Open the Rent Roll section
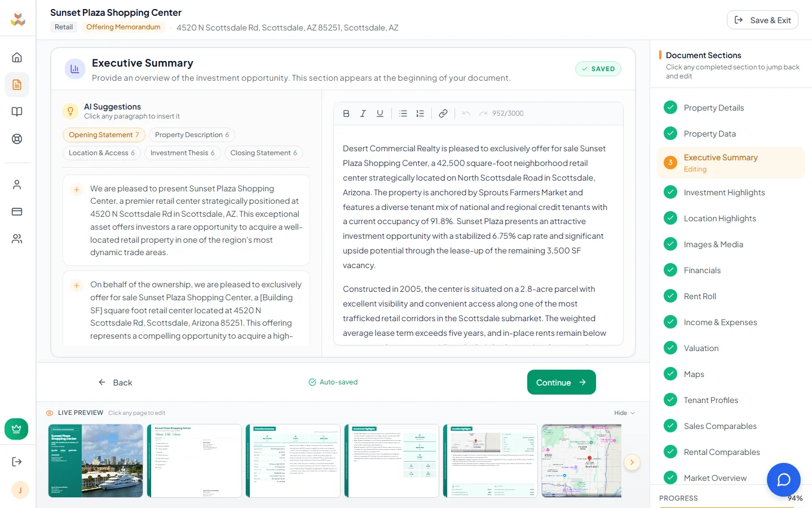Viewport: 812px width, 508px height. [x=700, y=296]
